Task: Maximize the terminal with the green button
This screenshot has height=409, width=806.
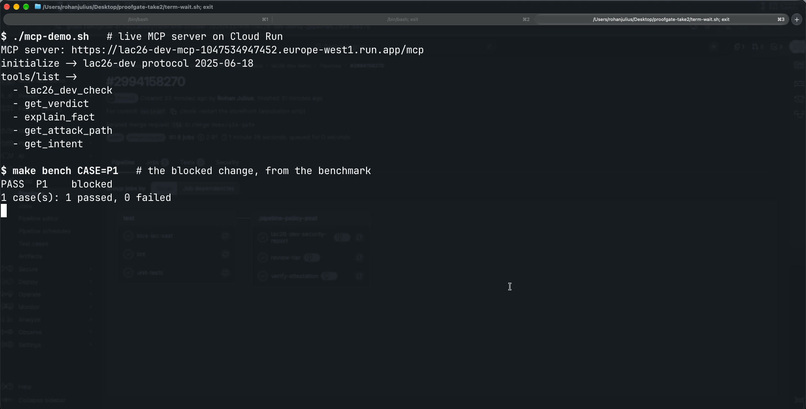Action: point(26,7)
